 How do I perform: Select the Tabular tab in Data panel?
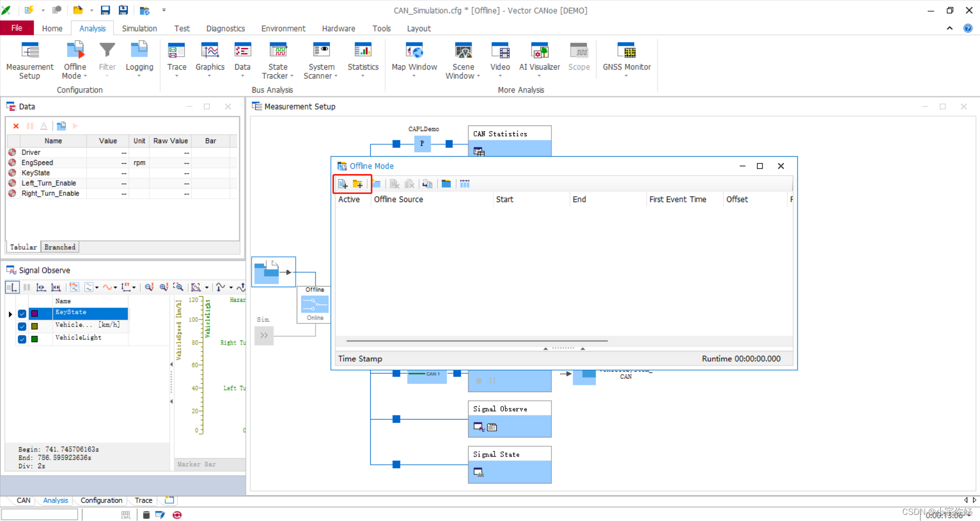point(24,247)
